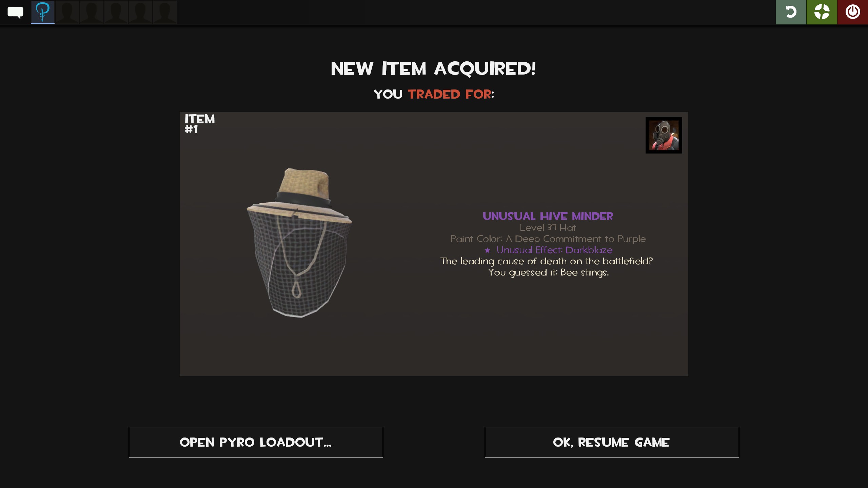Click the Unusual Effect: Darkblaze line
Screen dimensions: 868x488
(548, 250)
